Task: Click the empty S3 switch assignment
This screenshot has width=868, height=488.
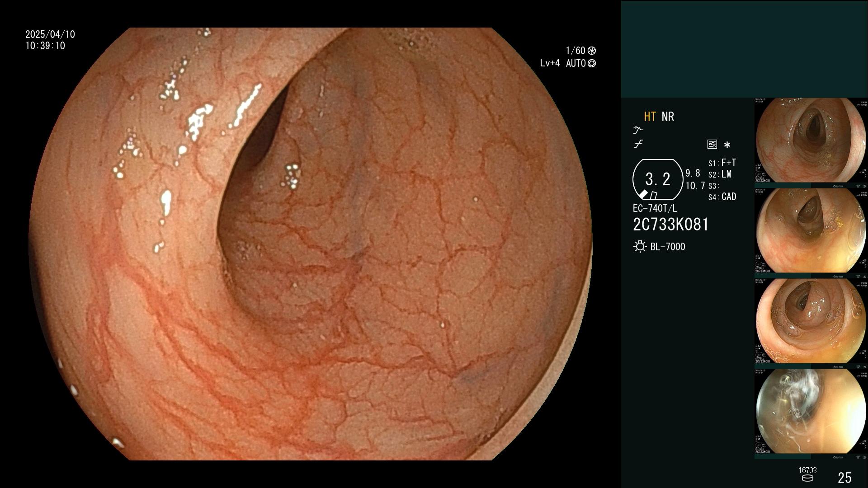Action: 714,186
